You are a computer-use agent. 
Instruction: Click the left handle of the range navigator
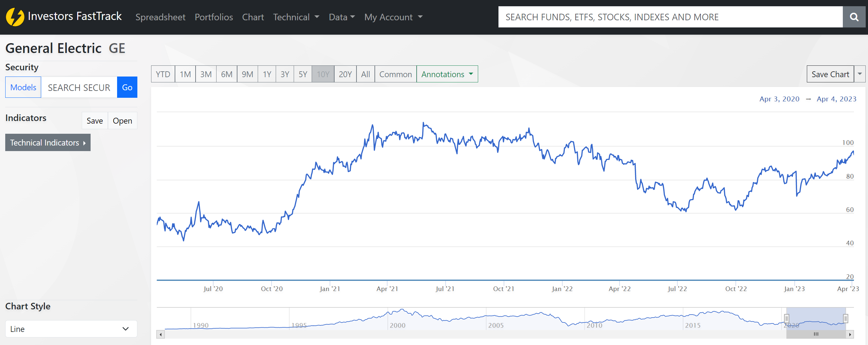(x=787, y=319)
